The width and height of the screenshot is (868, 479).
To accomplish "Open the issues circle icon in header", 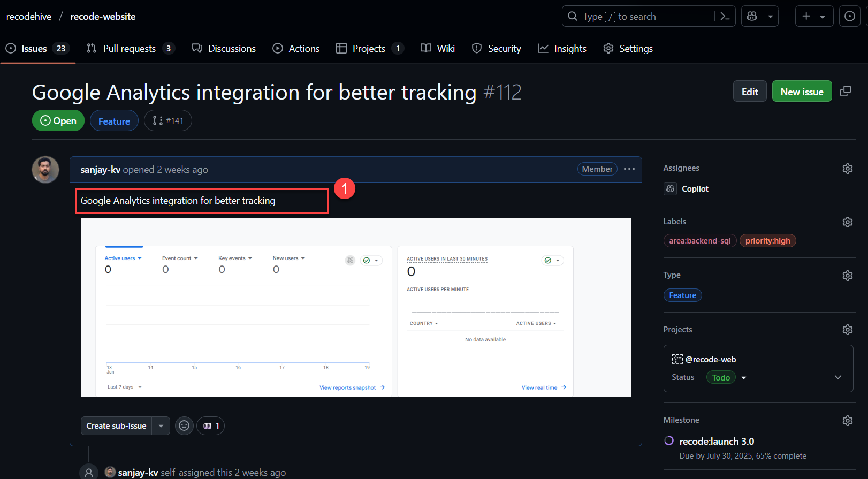I will coord(850,17).
